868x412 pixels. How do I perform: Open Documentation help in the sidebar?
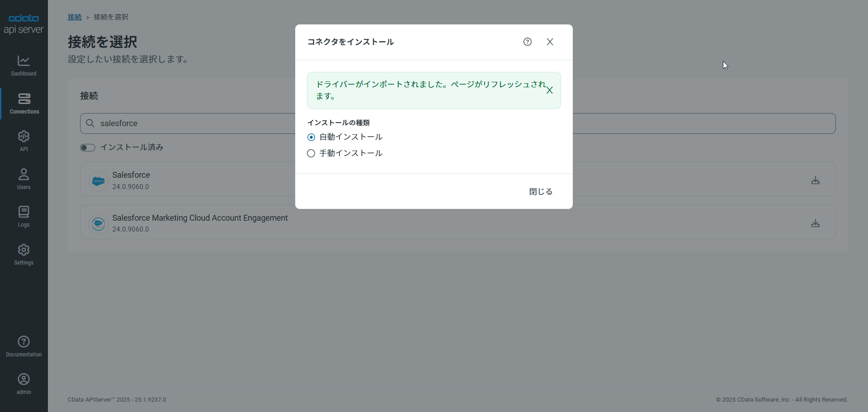click(24, 346)
